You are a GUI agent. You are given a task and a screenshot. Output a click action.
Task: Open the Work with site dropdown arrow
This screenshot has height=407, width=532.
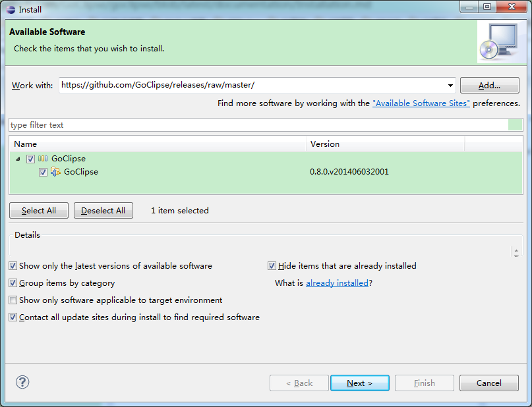point(450,86)
